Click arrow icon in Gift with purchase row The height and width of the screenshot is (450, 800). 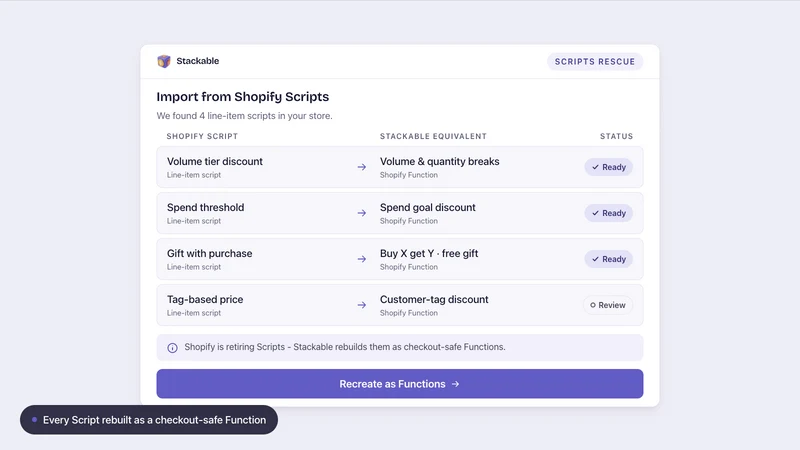[362, 259]
